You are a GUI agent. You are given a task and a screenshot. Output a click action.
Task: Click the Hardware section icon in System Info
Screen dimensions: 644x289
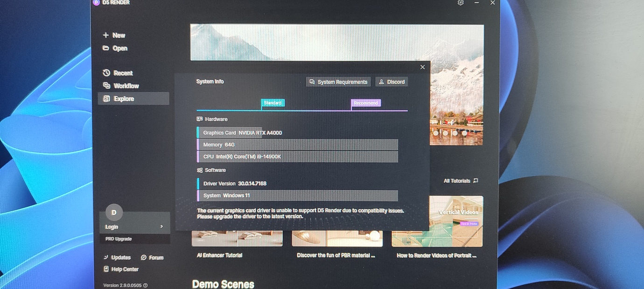click(x=200, y=119)
